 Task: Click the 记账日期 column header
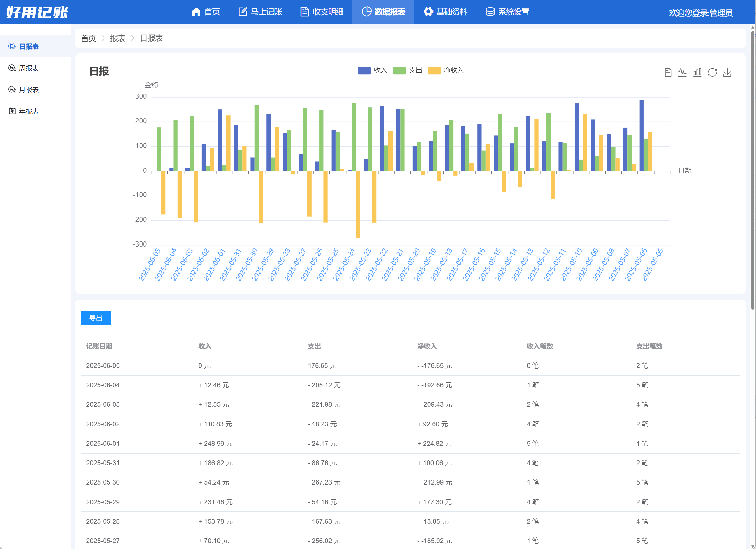click(x=99, y=346)
